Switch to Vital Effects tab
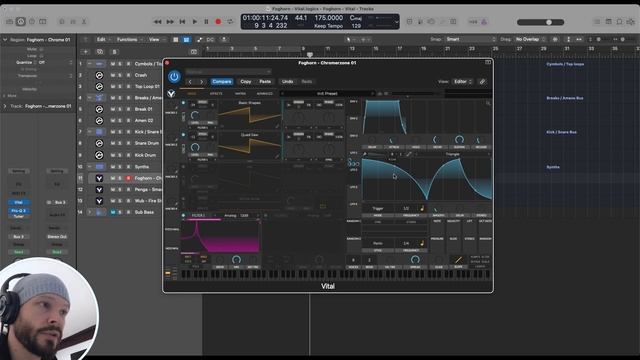The image size is (640, 360). pyautogui.click(x=216, y=93)
